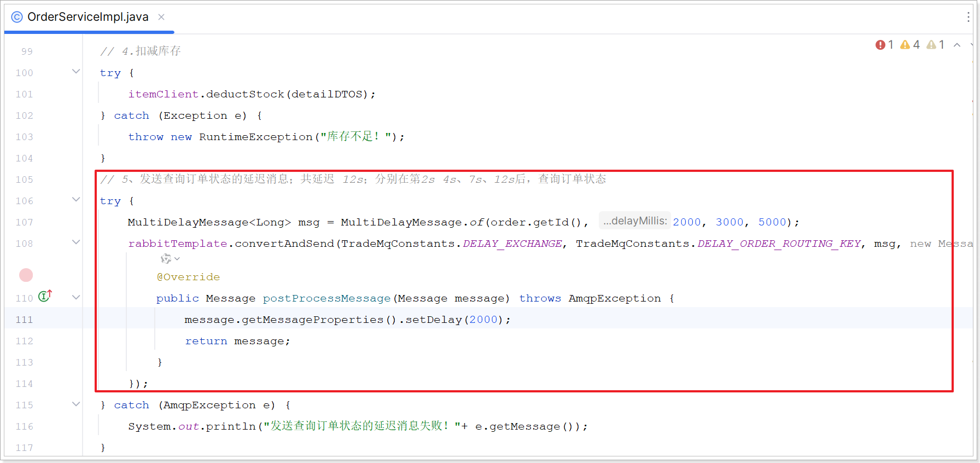Image resolution: width=980 pixels, height=463 pixels.
Task: Click the red error count indicator
Action: click(x=884, y=45)
